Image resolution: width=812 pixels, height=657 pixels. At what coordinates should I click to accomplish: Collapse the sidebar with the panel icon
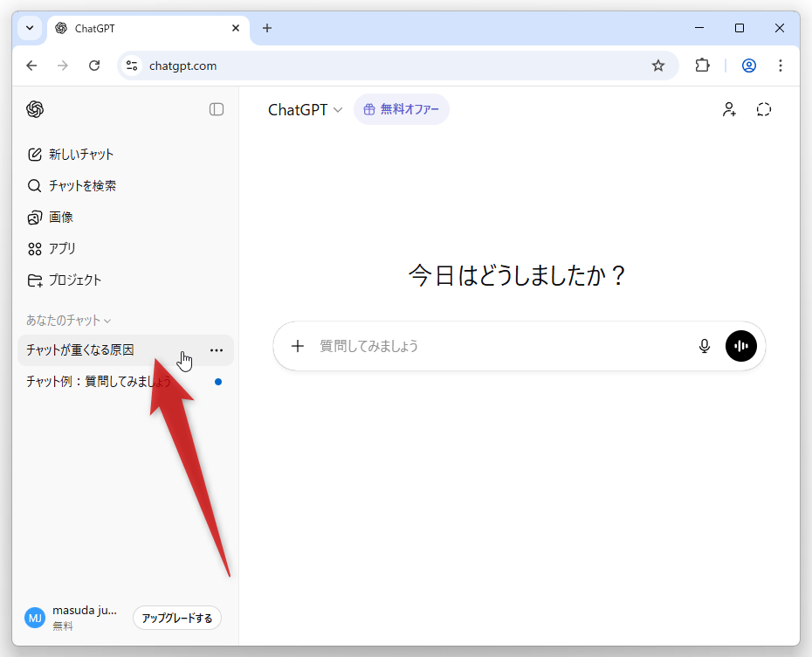coord(217,109)
